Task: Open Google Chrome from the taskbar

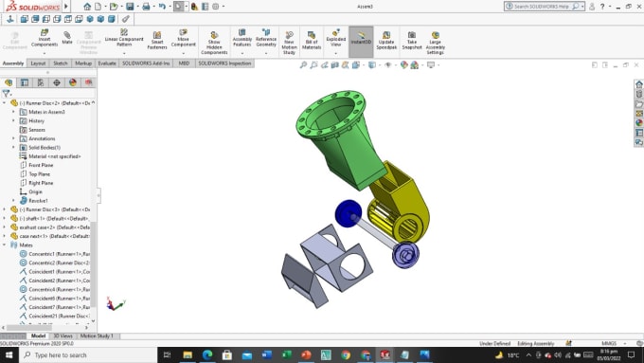Action: pos(346,355)
